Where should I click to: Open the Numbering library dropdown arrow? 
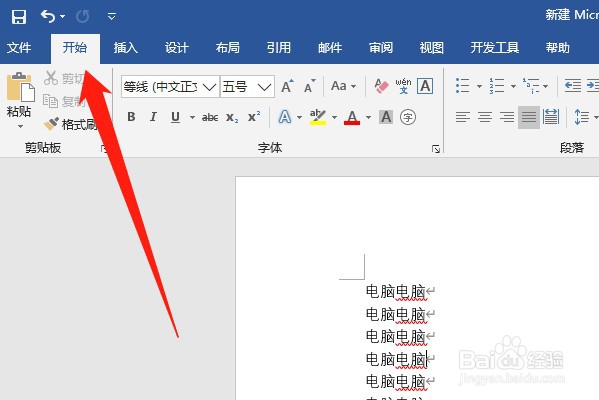point(513,86)
